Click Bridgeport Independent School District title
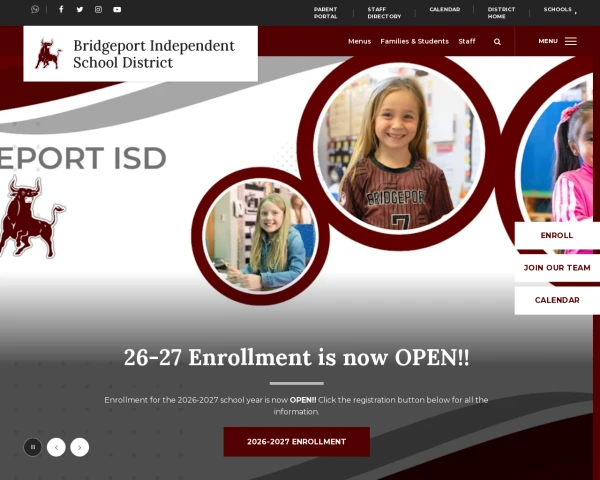600x480 pixels. pos(154,54)
